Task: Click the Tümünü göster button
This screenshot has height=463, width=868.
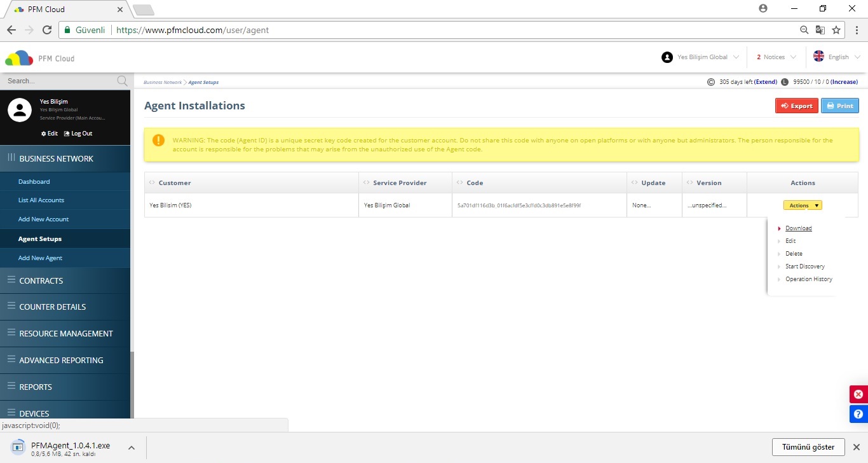Action: (808, 446)
